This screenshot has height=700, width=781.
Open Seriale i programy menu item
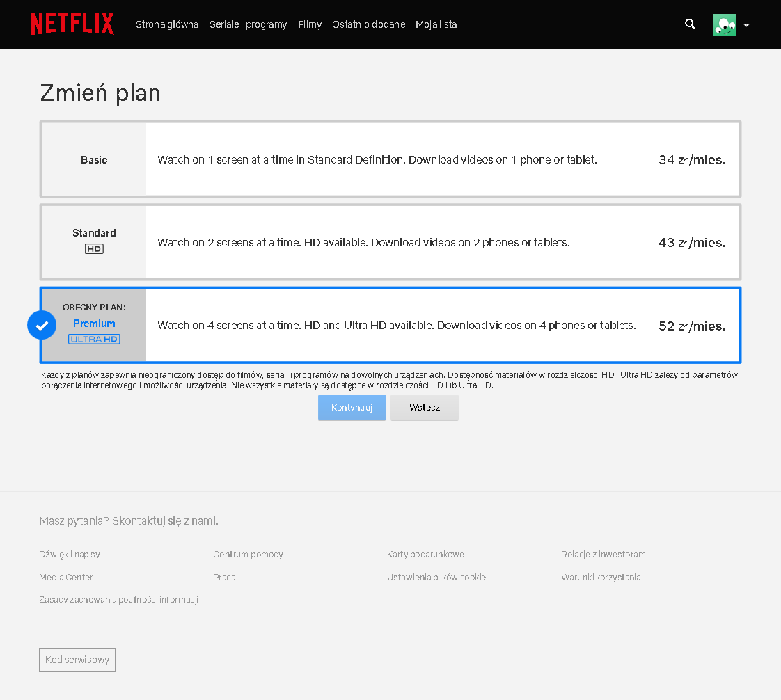click(248, 24)
